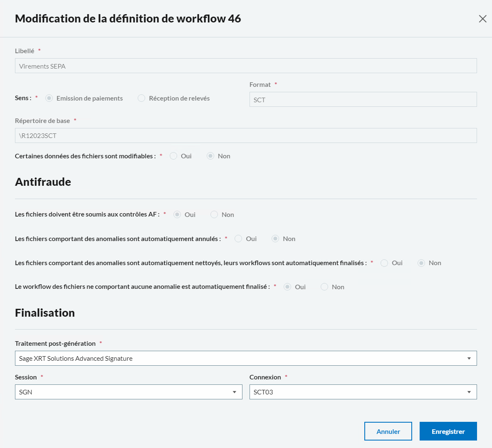Set AF controls submission to Oui
The image size is (492, 448).
[x=177, y=215]
